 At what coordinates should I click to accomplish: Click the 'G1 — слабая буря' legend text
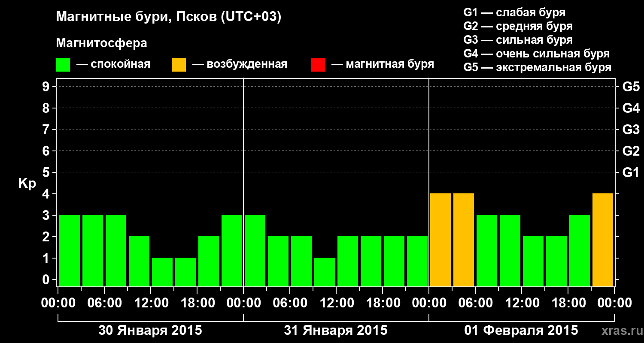(514, 12)
